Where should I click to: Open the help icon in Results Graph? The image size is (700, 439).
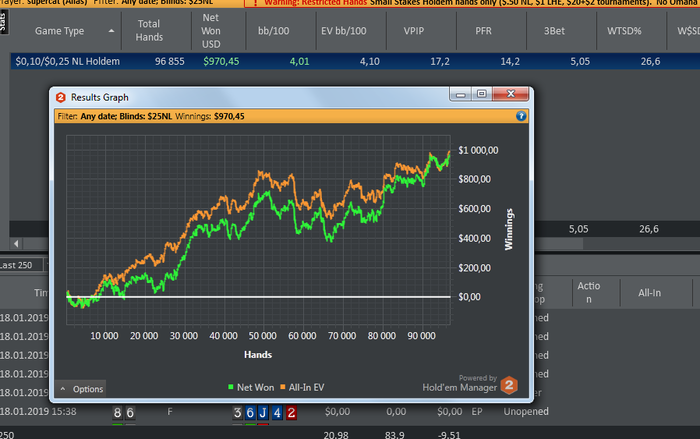[x=521, y=116]
